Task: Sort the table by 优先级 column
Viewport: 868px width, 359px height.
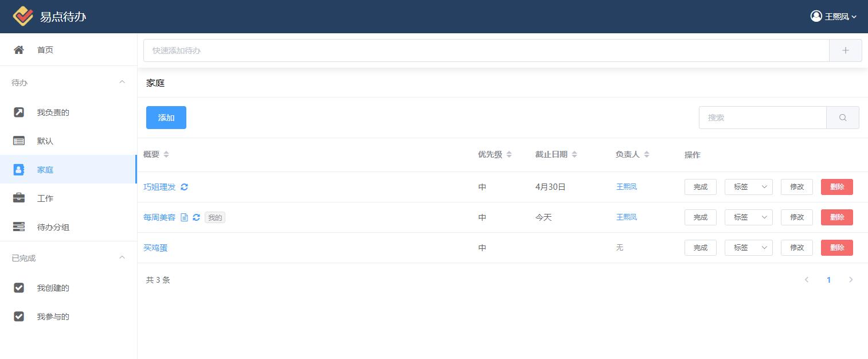Action: [x=494, y=154]
